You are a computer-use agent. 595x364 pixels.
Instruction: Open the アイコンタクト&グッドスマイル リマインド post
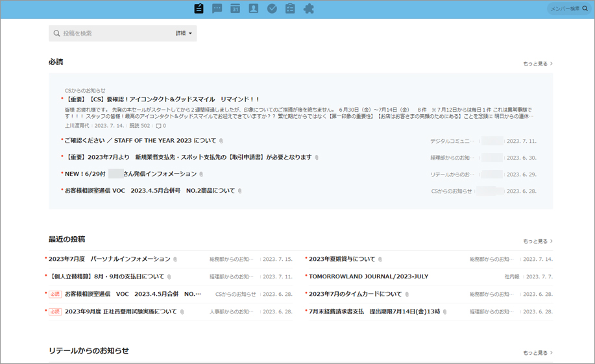tap(162, 99)
